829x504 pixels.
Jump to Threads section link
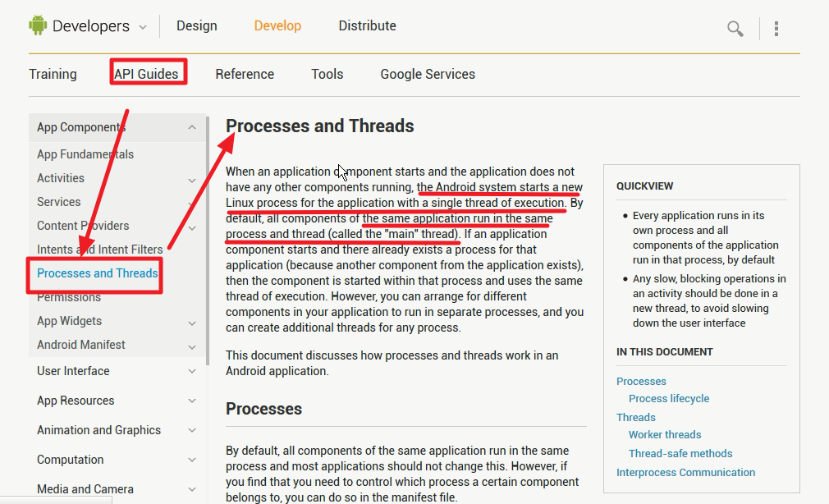[x=636, y=418]
